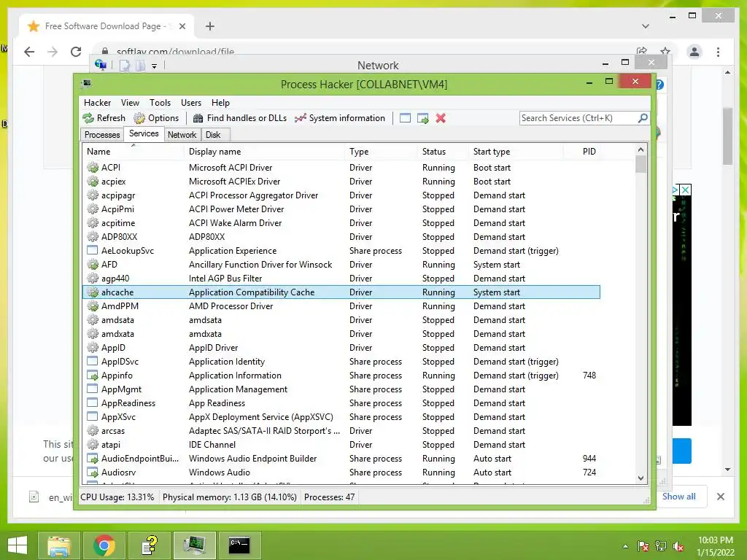Open File Explorer from taskbar
Viewport: 747px width, 560px height.
[x=58, y=545]
